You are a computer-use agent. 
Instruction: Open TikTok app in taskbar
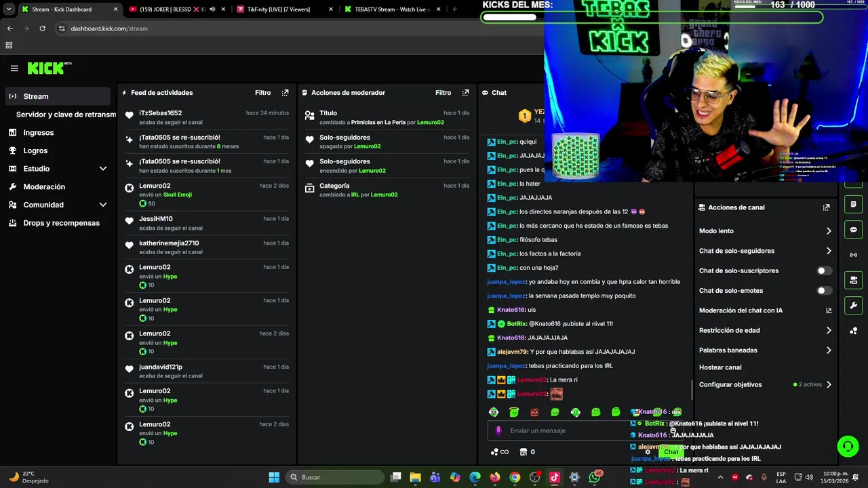[554, 477]
